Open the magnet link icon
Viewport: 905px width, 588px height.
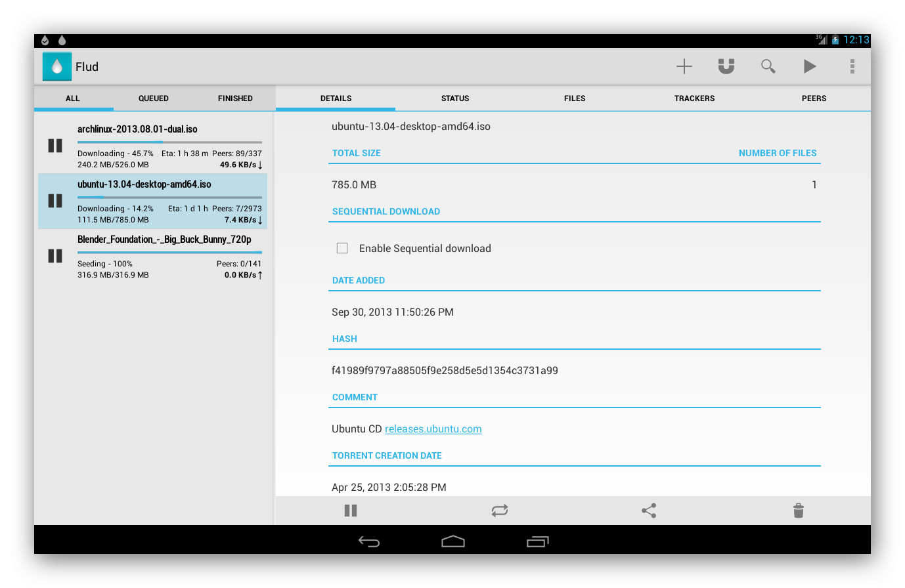tap(726, 66)
